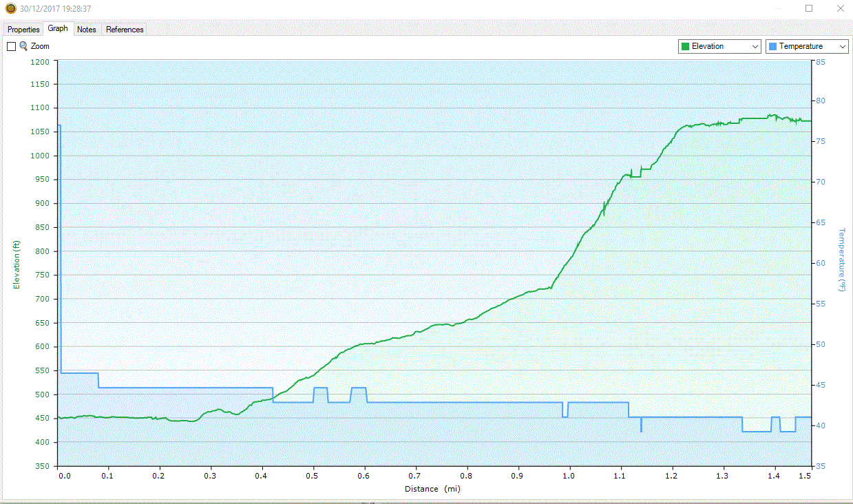Open the Temperature series dropdown arrow
This screenshot has width=853, height=504.
pyautogui.click(x=842, y=47)
